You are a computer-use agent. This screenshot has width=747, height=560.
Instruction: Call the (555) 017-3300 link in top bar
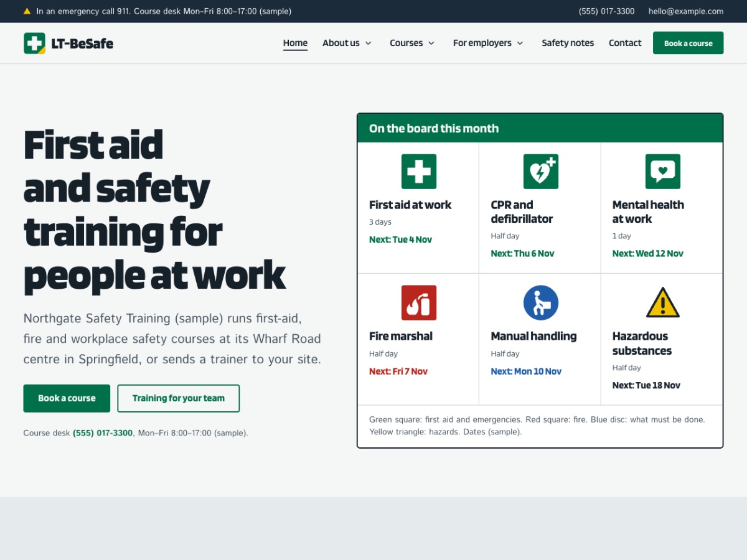606,11
